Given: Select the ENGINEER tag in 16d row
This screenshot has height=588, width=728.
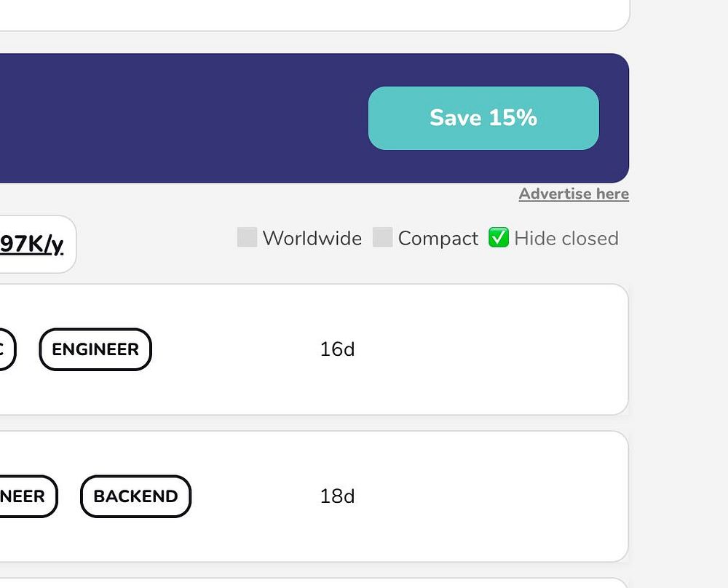Looking at the screenshot, I should click(95, 349).
